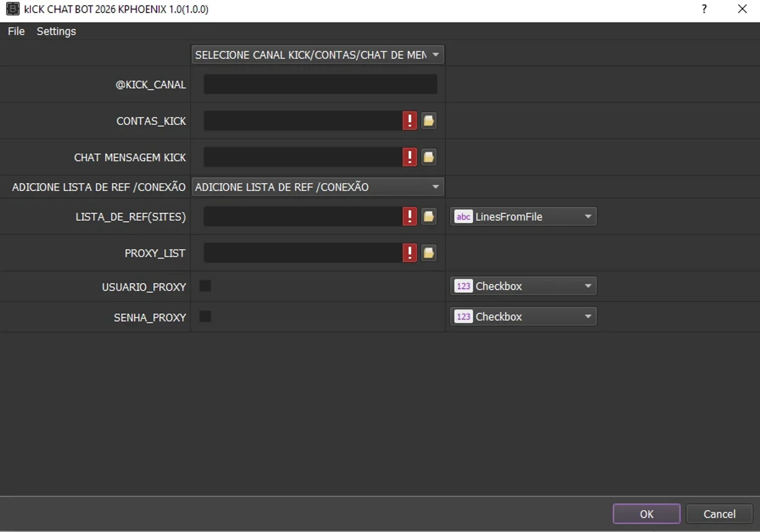The height and width of the screenshot is (532, 760).
Task: Focus the LISTA_DE_REF(SITES) path field
Action: point(303,216)
